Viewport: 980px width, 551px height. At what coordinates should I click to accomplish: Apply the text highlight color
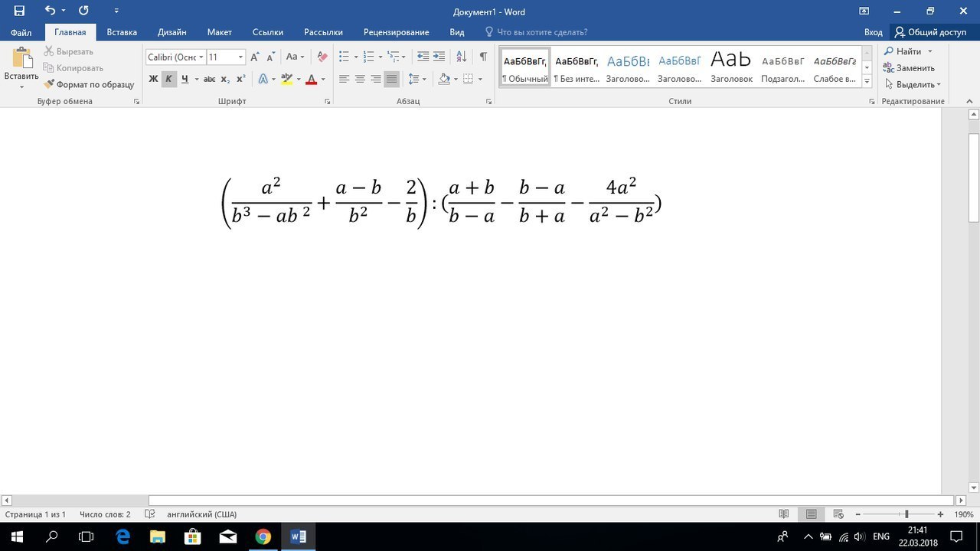click(286, 79)
